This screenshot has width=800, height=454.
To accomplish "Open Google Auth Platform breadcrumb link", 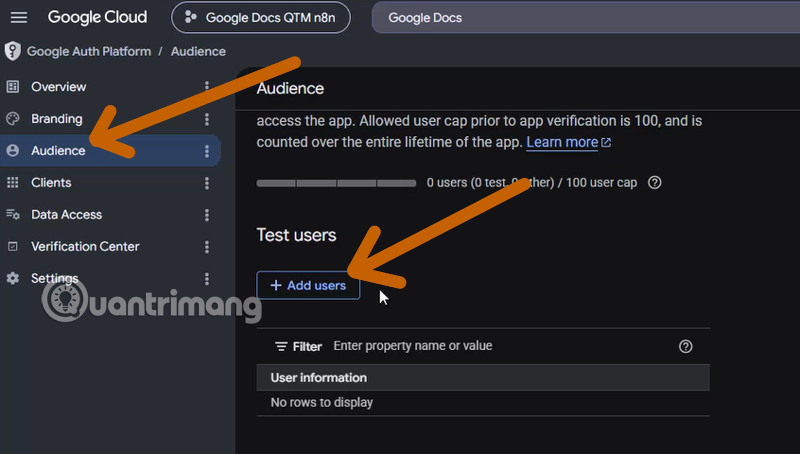I will coord(89,52).
